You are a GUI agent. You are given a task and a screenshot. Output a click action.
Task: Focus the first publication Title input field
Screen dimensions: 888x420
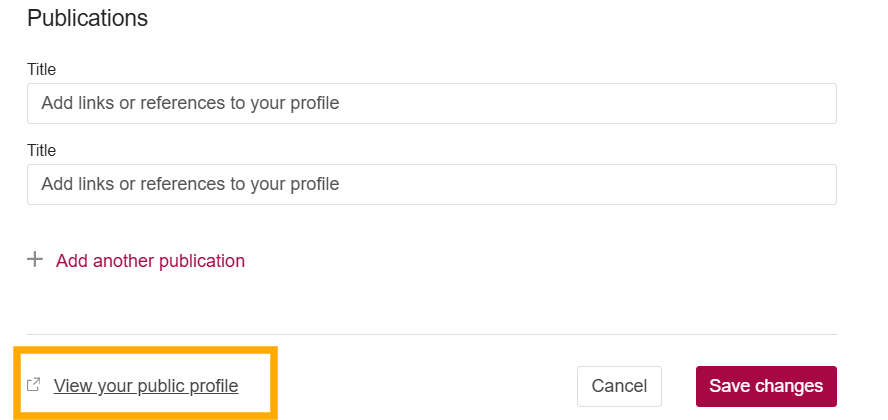431,103
